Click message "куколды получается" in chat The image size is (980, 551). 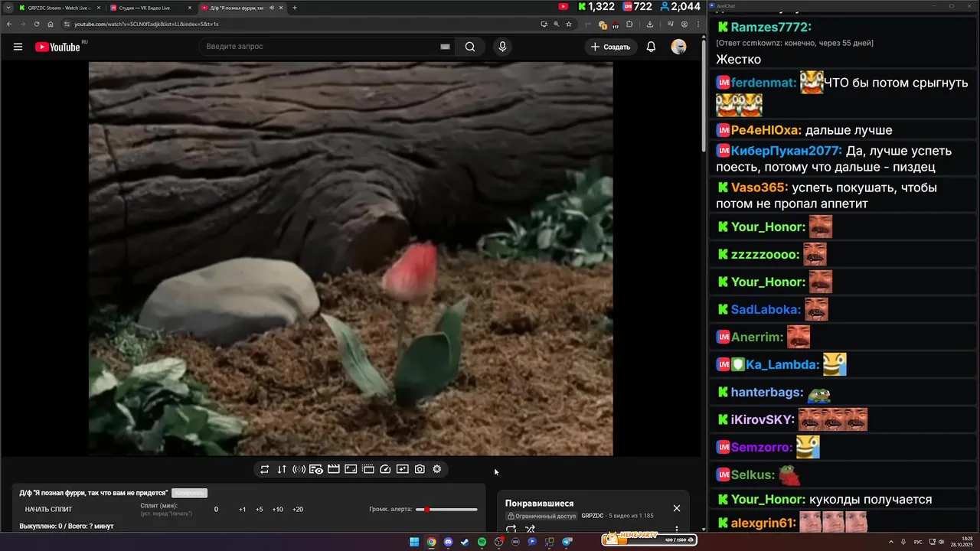click(871, 500)
